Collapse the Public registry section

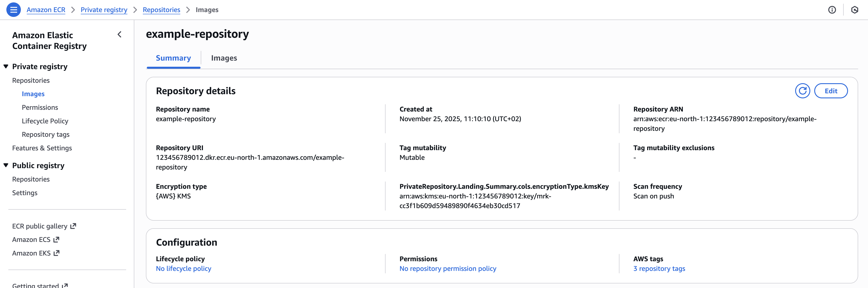tap(6, 165)
